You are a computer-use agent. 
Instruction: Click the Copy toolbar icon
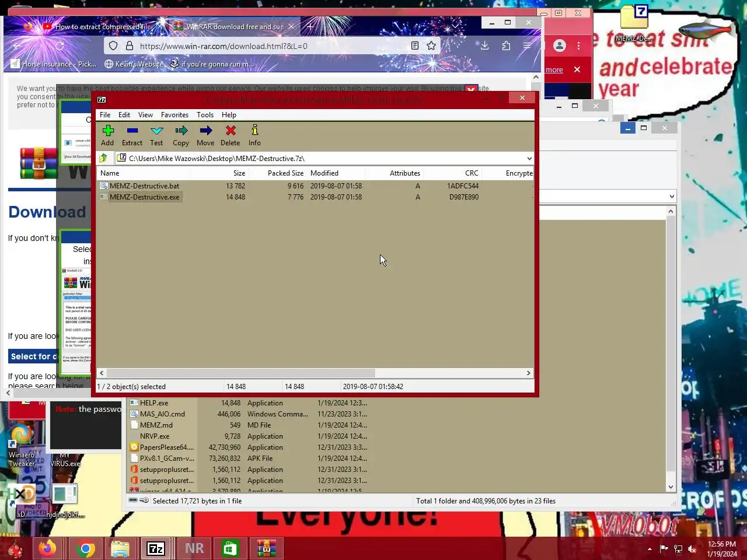click(x=181, y=135)
